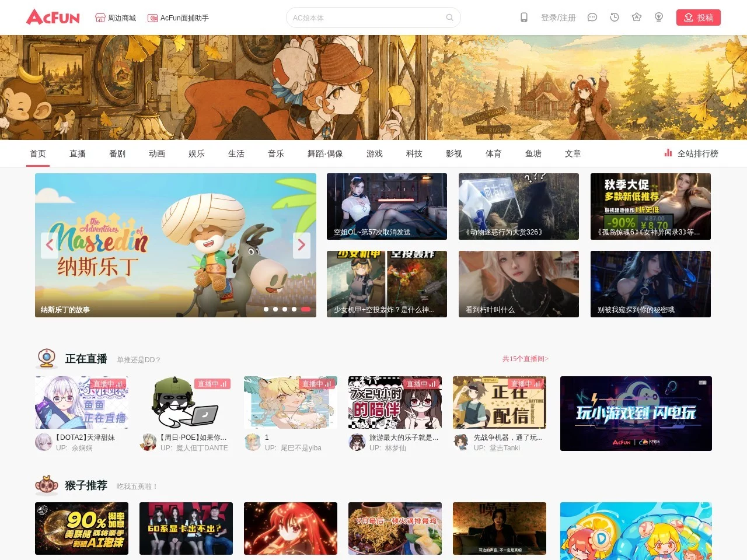Open the 纳斯乐丁 banner slide
This screenshot has height=560, width=747.
click(x=176, y=245)
